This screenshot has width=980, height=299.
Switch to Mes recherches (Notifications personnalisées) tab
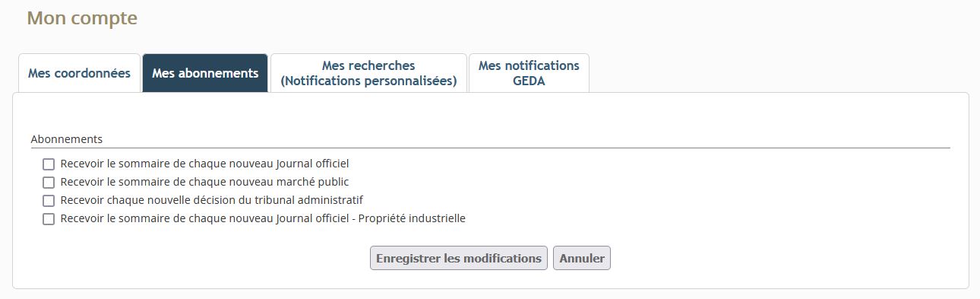coord(368,73)
